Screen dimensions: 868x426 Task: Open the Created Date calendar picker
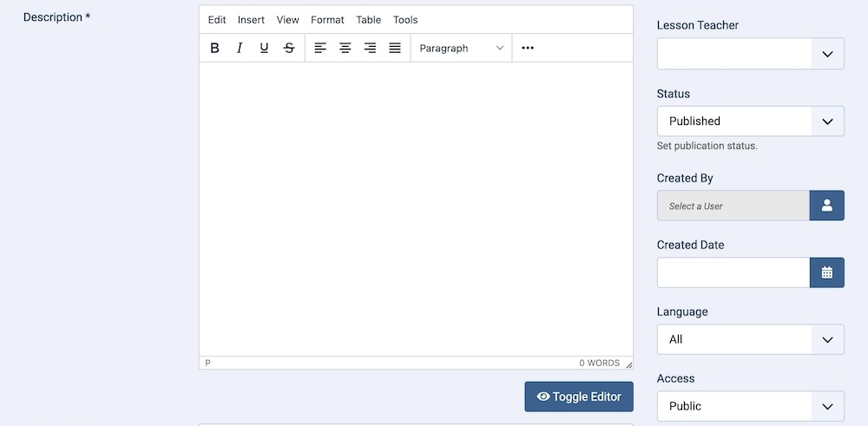coord(826,272)
